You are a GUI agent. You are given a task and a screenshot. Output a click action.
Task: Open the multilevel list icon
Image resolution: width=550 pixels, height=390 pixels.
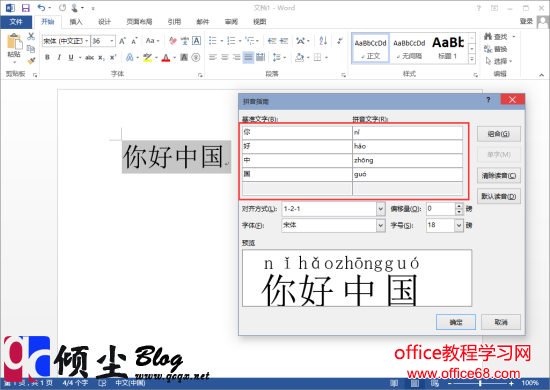click(250, 41)
